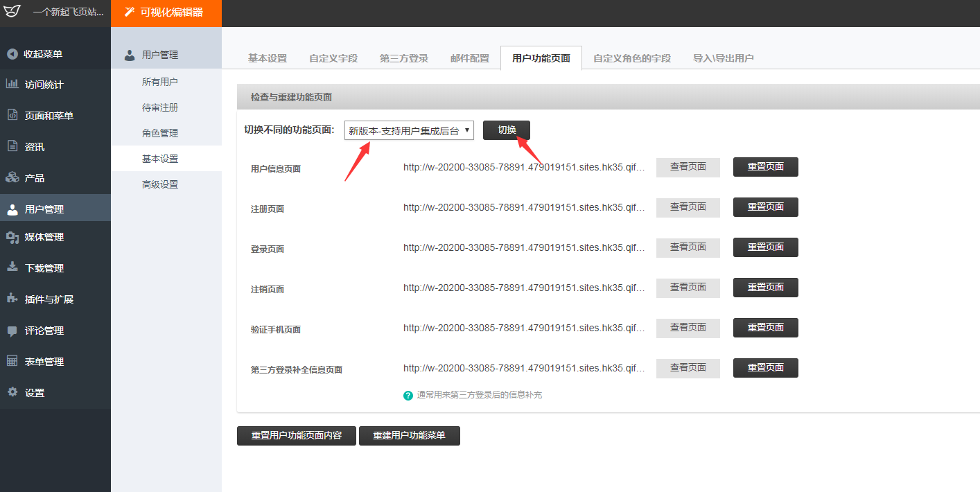Click the 登录页面 URL text

coord(524,247)
